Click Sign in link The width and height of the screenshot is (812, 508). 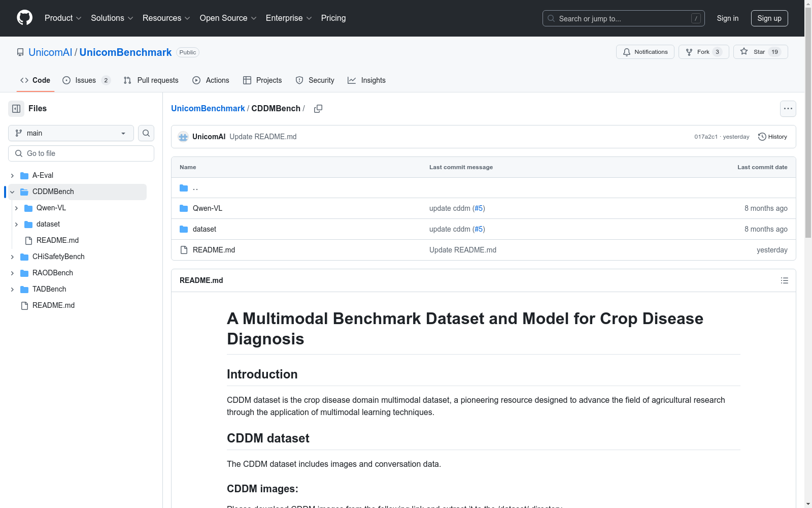728,18
